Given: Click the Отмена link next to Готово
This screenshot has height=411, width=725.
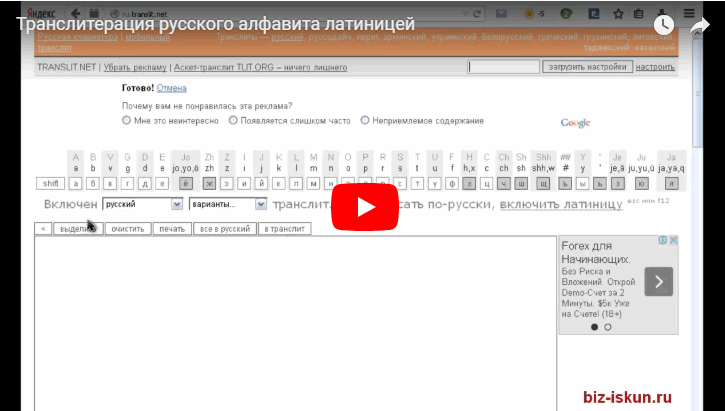Looking at the screenshot, I should (x=172, y=88).
